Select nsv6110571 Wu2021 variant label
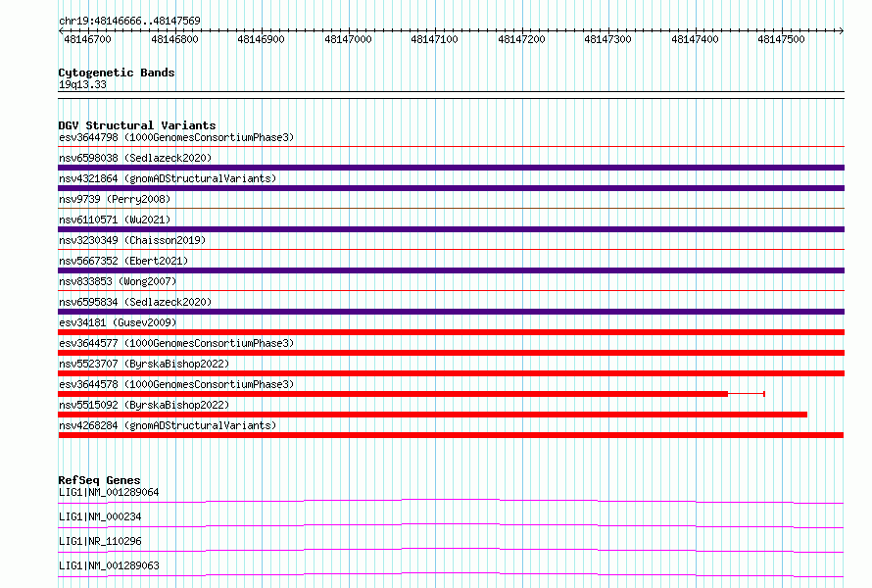The image size is (872, 588). click(x=115, y=220)
